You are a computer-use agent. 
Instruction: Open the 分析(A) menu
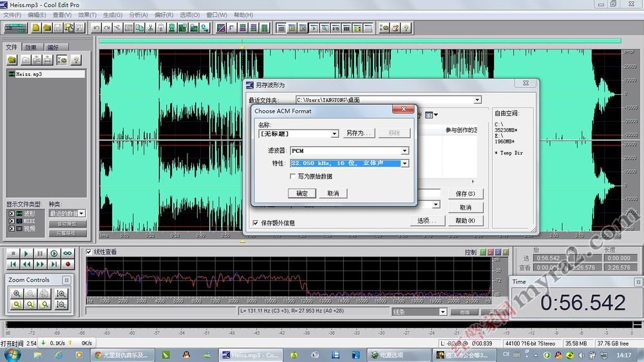point(138,15)
